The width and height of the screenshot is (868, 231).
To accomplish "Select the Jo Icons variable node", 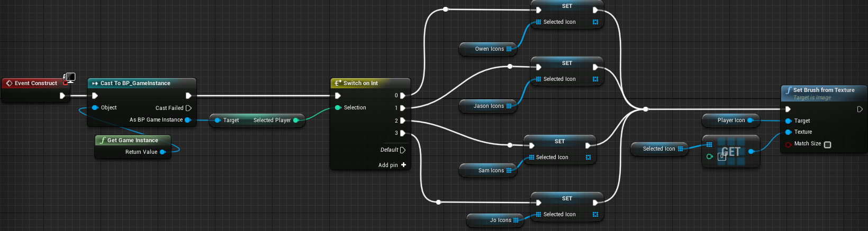I will 495,220.
